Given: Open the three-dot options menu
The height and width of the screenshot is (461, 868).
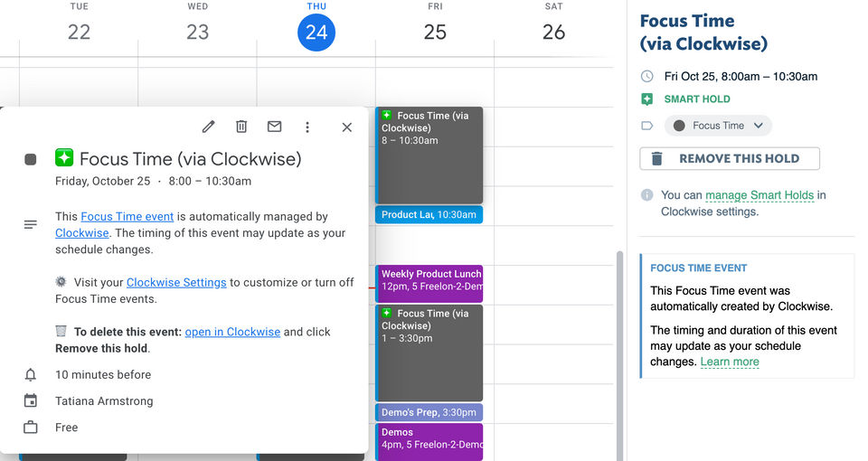Looking at the screenshot, I should (307, 127).
